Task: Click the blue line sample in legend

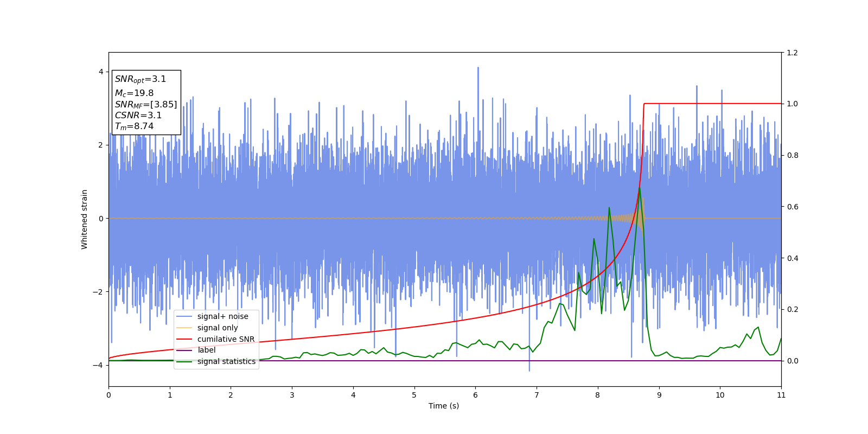Action: [x=184, y=316]
